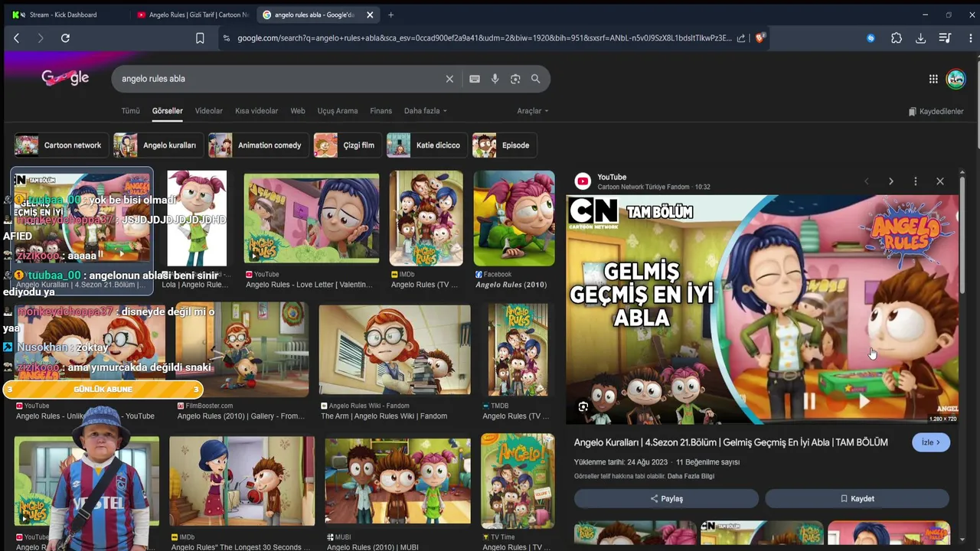Close the image preview panel
The image size is (980, 551).
940,181
